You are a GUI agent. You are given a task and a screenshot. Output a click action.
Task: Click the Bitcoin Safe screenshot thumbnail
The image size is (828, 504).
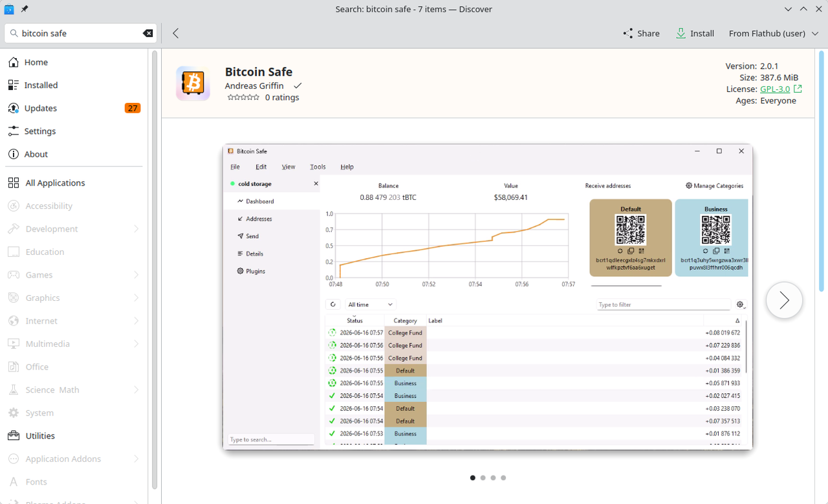point(488,297)
